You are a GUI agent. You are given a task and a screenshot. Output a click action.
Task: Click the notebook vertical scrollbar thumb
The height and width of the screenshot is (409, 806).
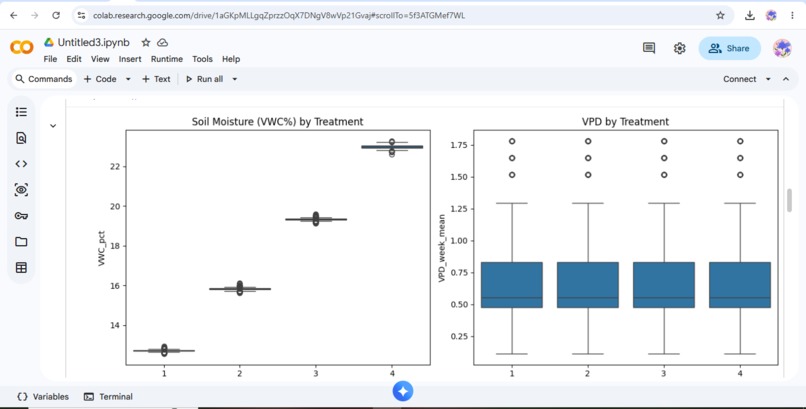tap(790, 200)
